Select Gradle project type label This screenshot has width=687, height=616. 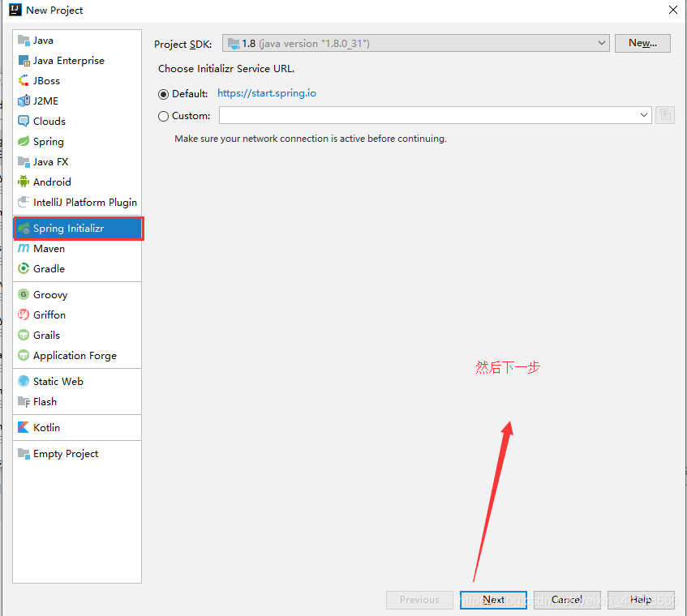pos(49,268)
